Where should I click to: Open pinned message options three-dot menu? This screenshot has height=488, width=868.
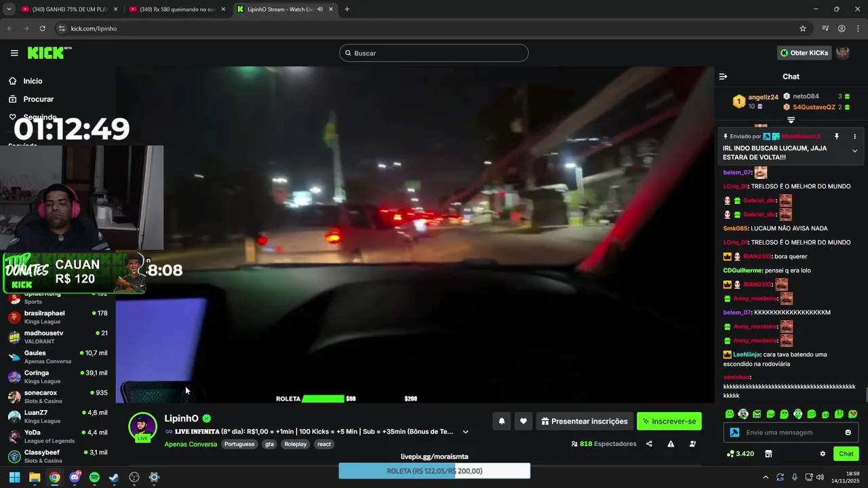(854, 136)
